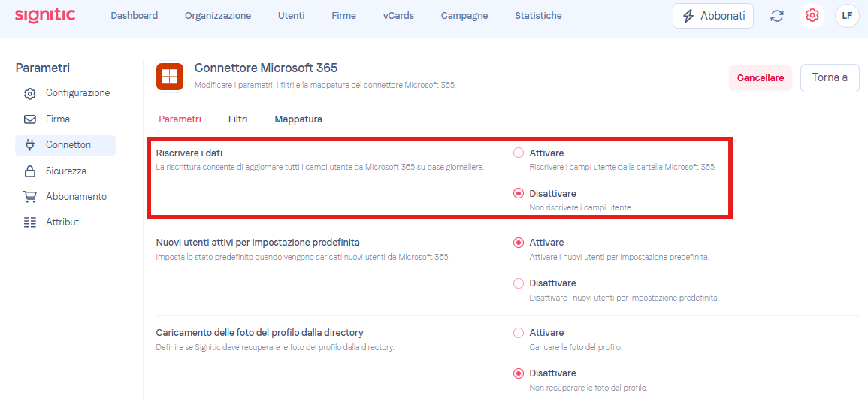The height and width of the screenshot is (399, 868).
Task: Click the Cancellare button
Action: (761, 78)
